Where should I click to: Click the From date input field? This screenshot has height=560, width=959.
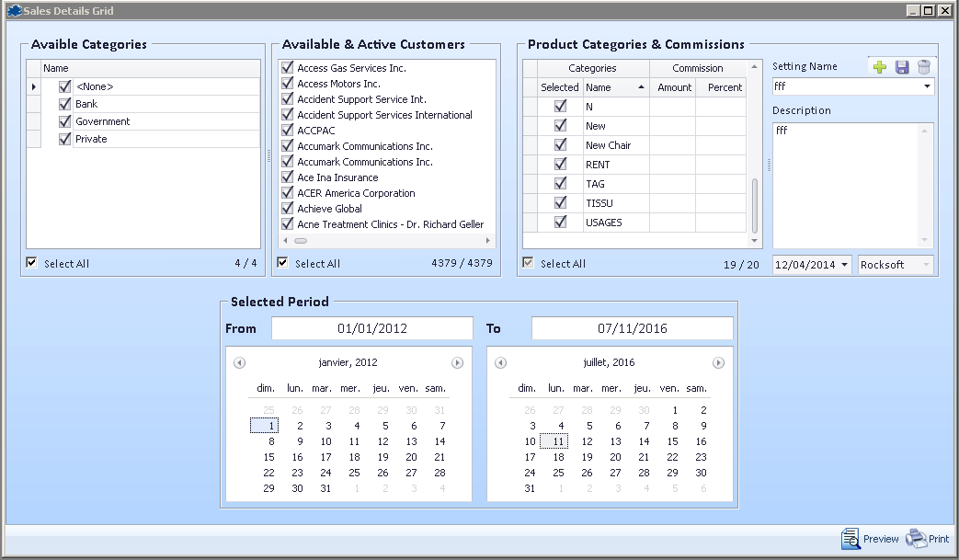(372, 328)
